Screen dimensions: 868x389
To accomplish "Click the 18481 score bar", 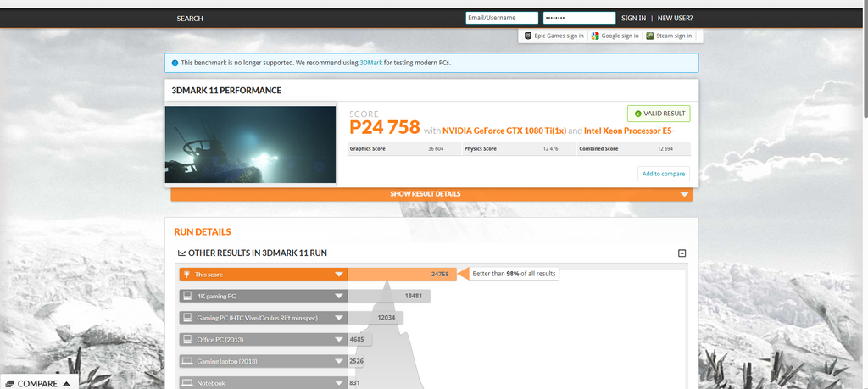I will tap(388, 296).
